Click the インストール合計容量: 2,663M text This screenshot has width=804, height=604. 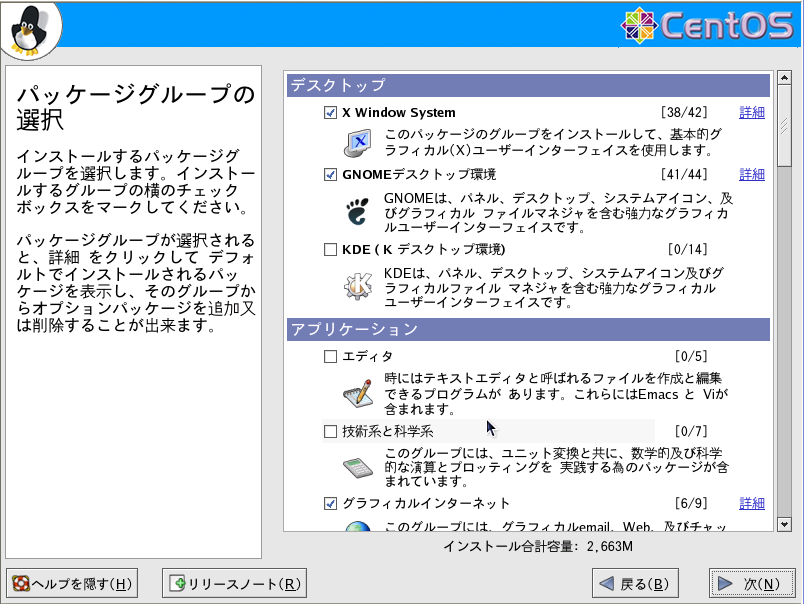click(538, 547)
